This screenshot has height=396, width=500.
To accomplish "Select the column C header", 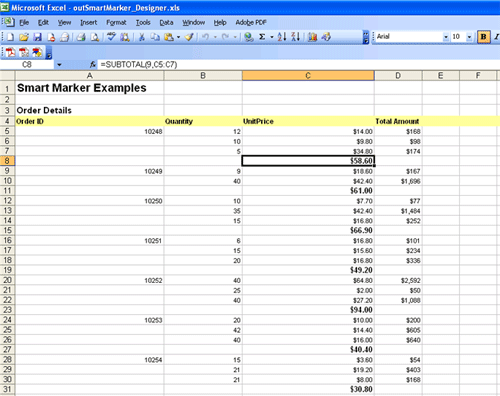I will pyautogui.click(x=308, y=76).
